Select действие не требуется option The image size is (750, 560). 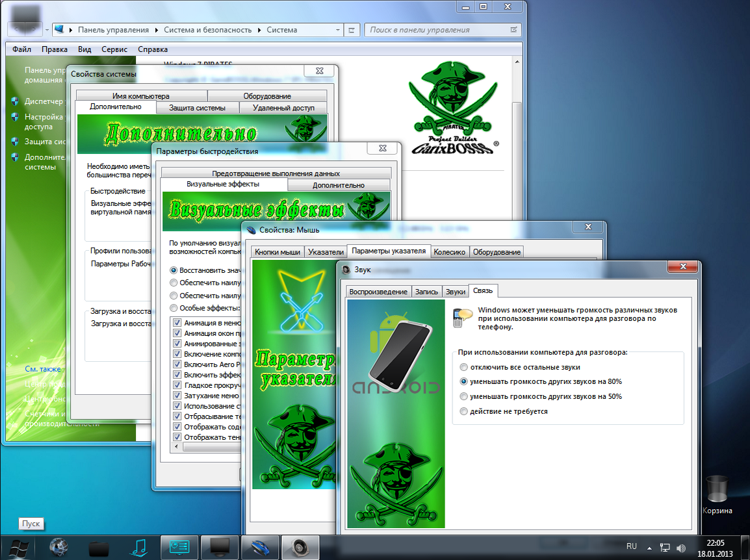(x=463, y=411)
